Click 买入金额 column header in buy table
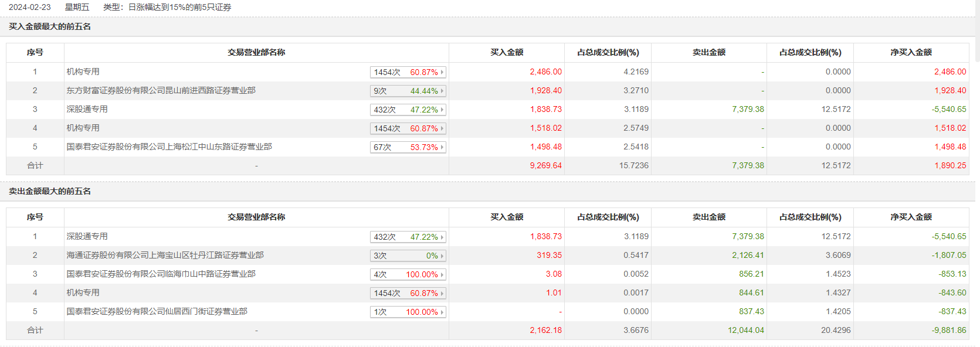This screenshot has height=347, width=980. [507, 52]
